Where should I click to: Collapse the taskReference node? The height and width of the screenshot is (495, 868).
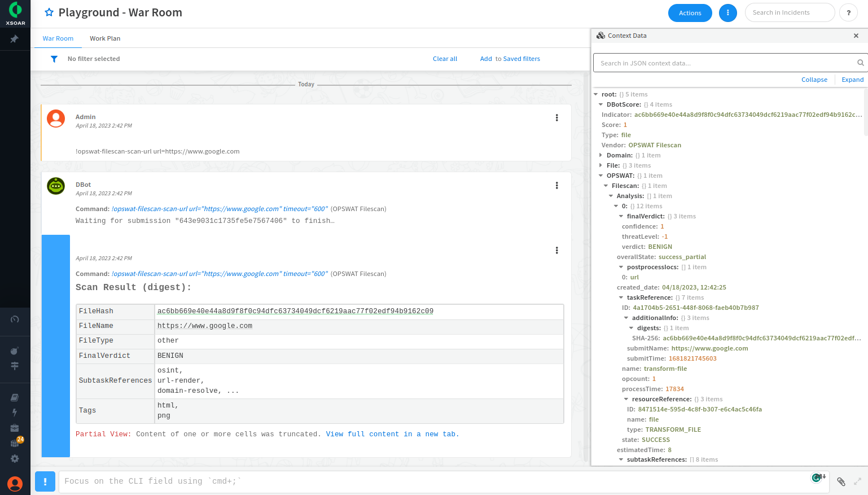pyautogui.click(x=621, y=297)
